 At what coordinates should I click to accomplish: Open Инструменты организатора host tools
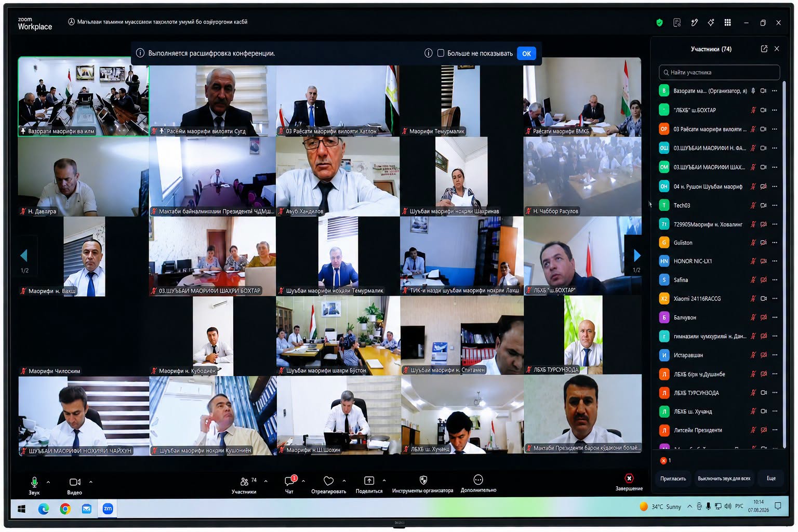click(x=423, y=484)
